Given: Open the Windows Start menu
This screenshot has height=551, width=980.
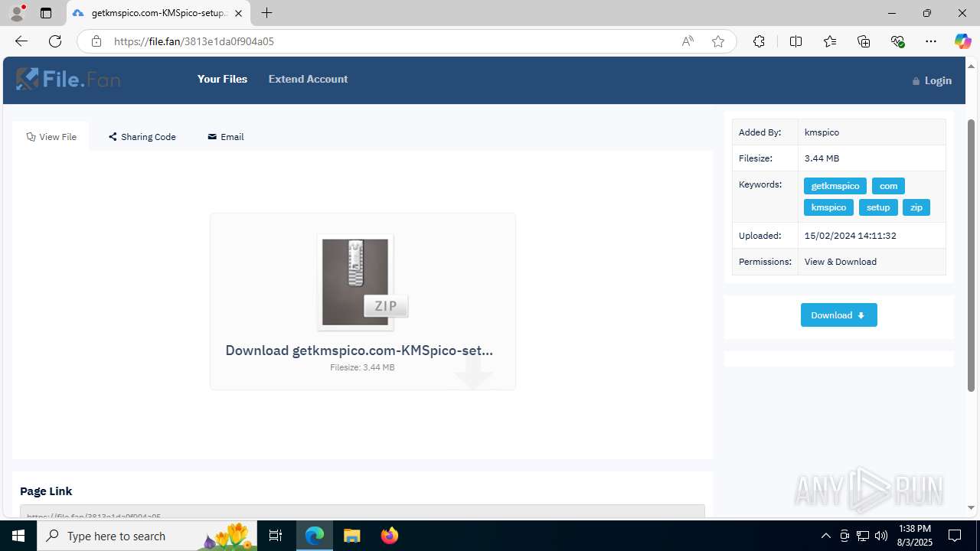Looking at the screenshot, I should click(18, 536).
